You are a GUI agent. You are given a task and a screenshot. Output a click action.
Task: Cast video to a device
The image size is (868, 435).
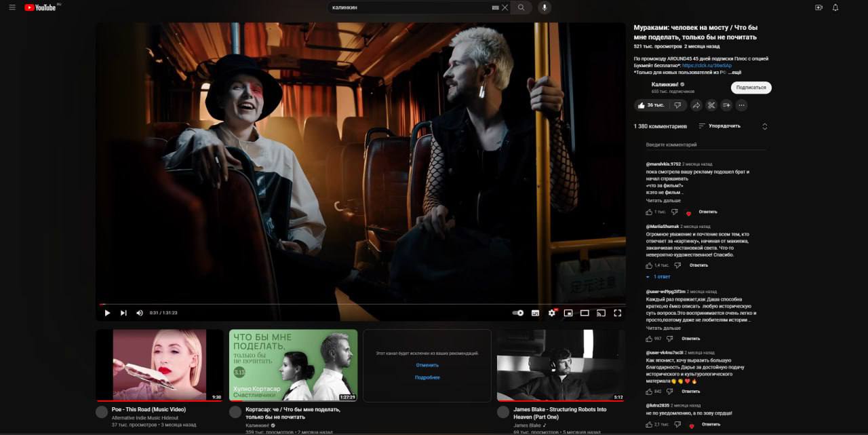pos(600,313)
